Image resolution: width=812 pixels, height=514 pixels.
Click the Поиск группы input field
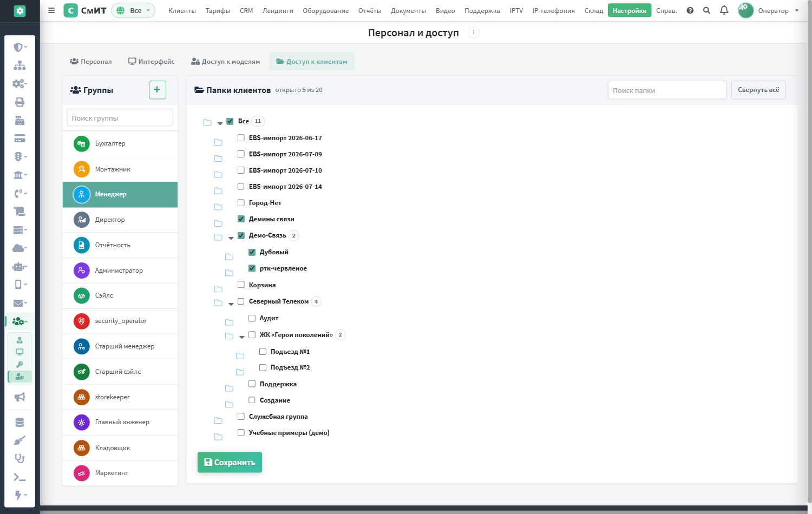[120, 118]
